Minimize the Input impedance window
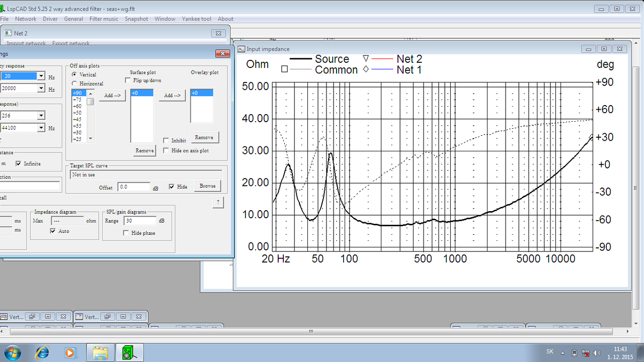644x362 pixels. (589, 49)
